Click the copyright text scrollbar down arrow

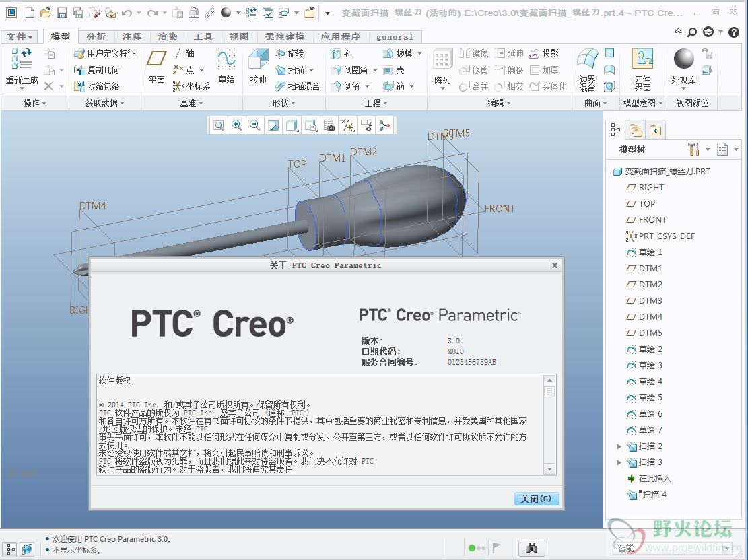[x=549, y=469]
